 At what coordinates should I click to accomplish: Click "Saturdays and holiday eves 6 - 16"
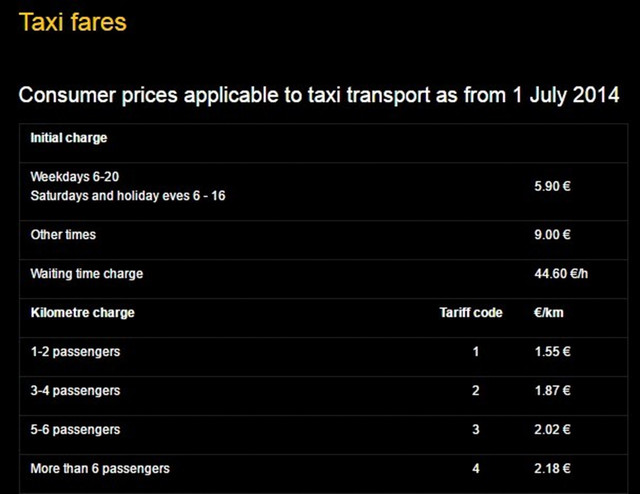tap(128, 195)
